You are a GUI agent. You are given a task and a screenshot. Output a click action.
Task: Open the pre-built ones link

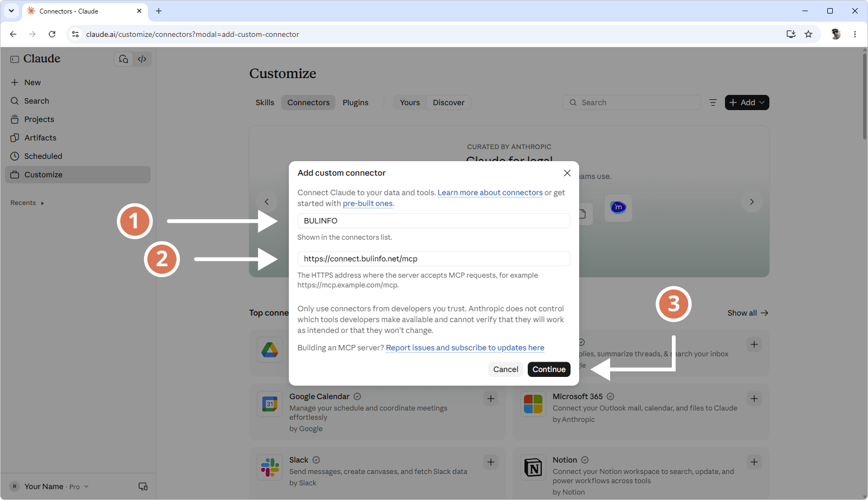(368, 203)
